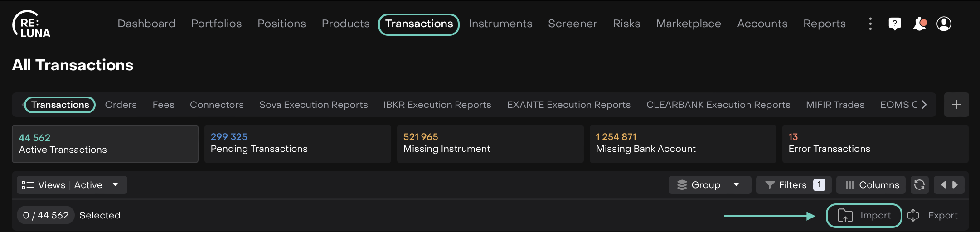Open the Filters panel
The width and height of the screenshot is (980, 232).
793,185
